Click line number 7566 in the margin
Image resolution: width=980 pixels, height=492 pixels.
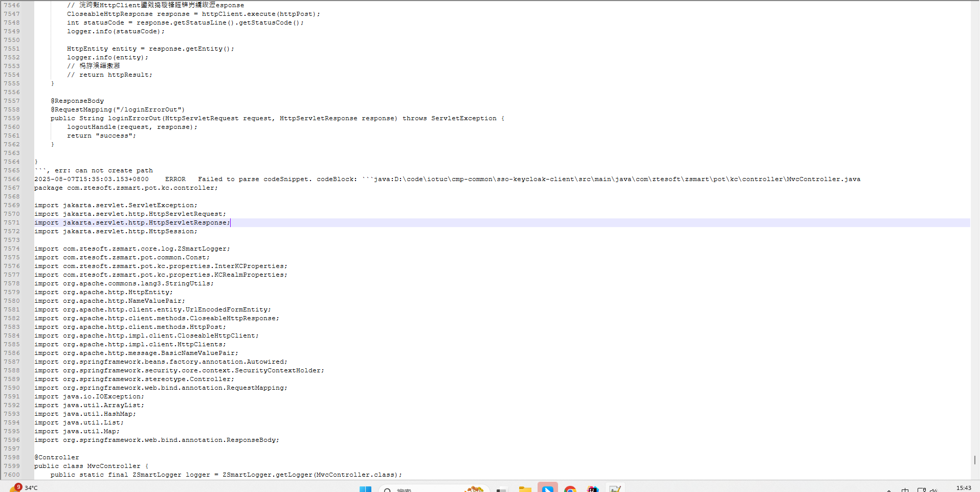tap(12, 179)
